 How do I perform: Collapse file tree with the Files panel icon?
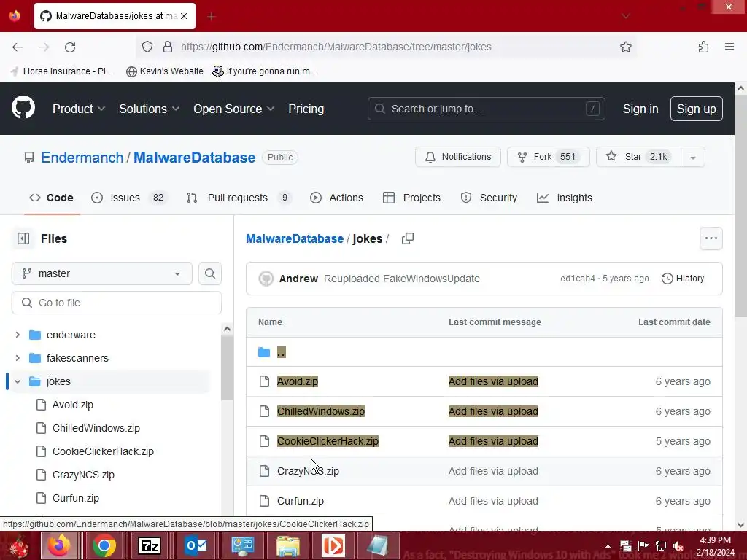coord(23,238)
